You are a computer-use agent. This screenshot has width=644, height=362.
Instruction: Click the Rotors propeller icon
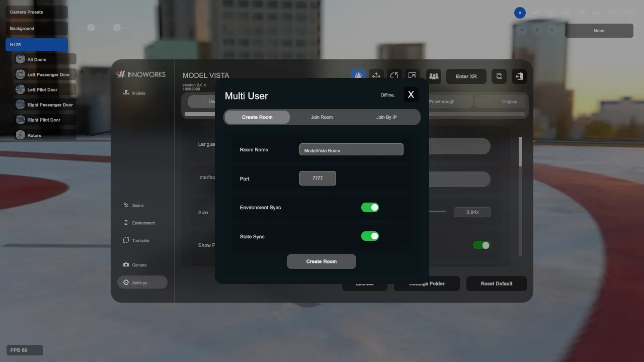21,135
